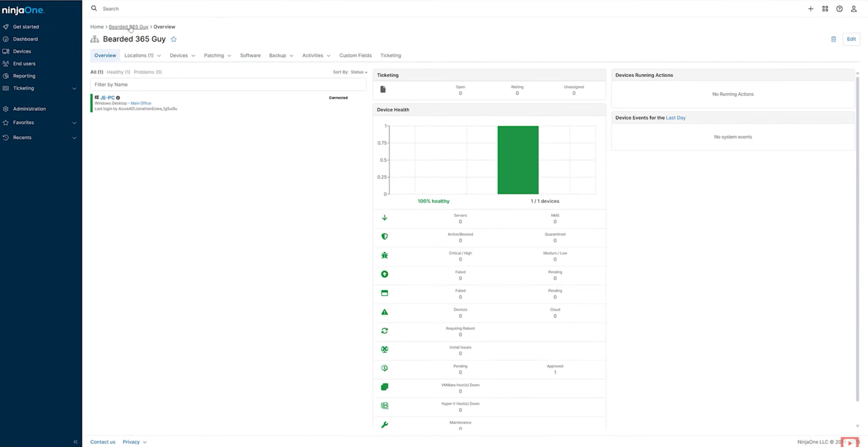The height and width of the screenshot is (447, 868).
Task: Click the warning triangle backup icon
Action: [385, 312]
